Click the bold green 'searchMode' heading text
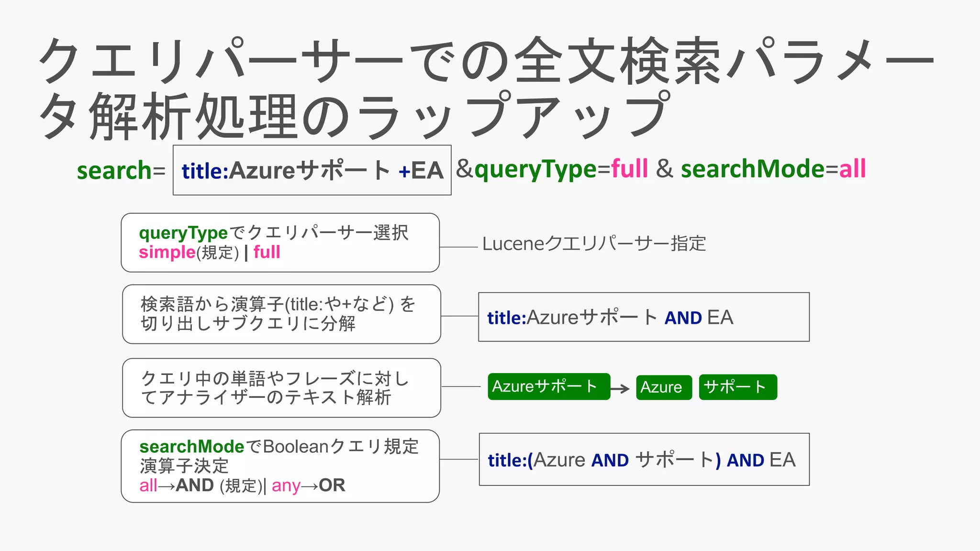Image resolution: width=980 pixels, height=551 pixels. point(191,447)
